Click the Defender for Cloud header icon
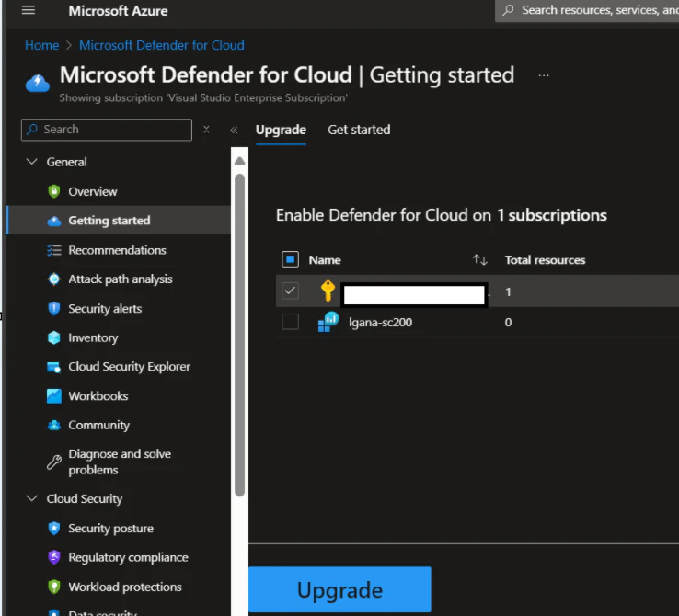The width and height of the screenshot is (679, 616). tap(38, 83)
